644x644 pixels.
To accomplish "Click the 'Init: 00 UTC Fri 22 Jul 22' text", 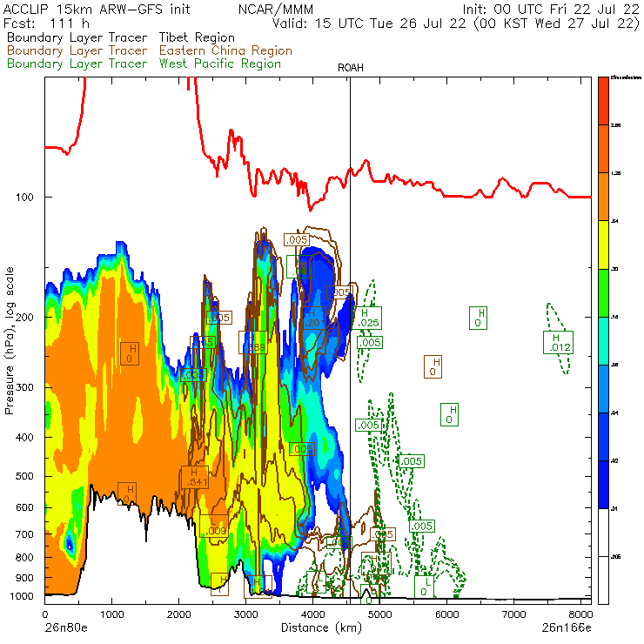I will tap(551, 10).
